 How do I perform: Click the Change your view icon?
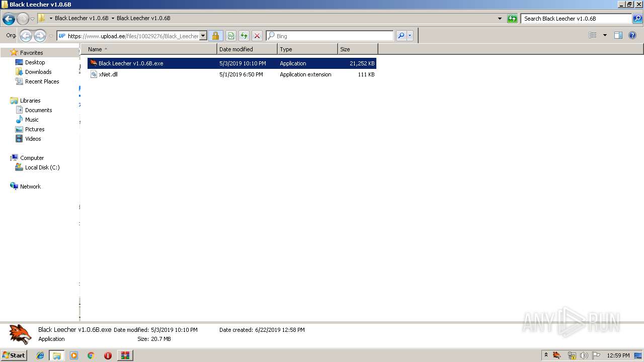[593, 35]
